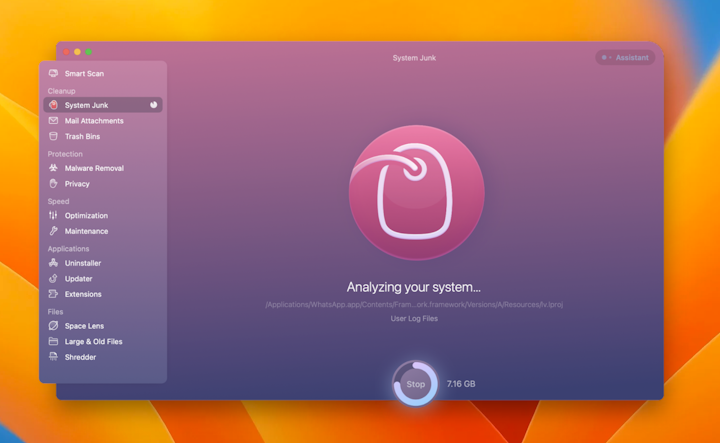The image size is (720, 443).
Task: Click the scan progress indicator on System Junk row
Action: (x=153, y=105)
